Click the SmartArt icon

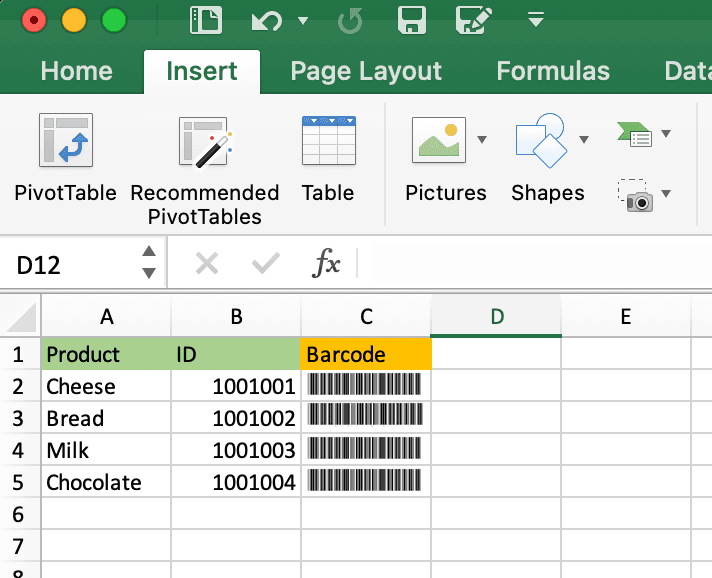point(635,134)
